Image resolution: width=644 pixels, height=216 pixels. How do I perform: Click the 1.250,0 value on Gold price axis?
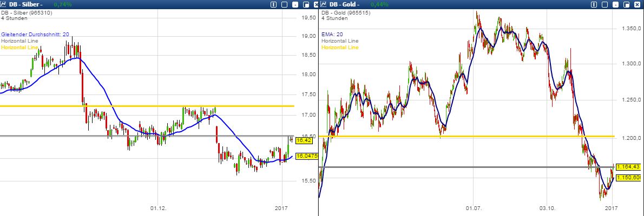(632, 100)
